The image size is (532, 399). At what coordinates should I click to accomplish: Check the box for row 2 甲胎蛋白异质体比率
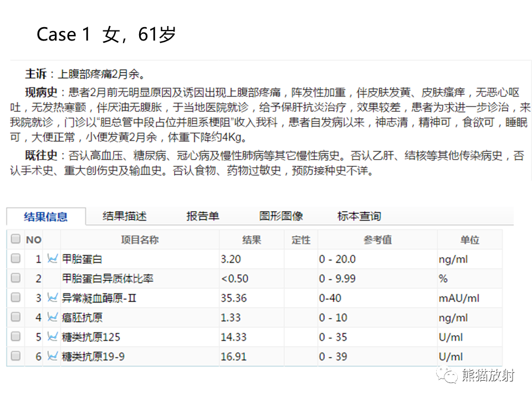pyautogui.click(x=16, y=278)
